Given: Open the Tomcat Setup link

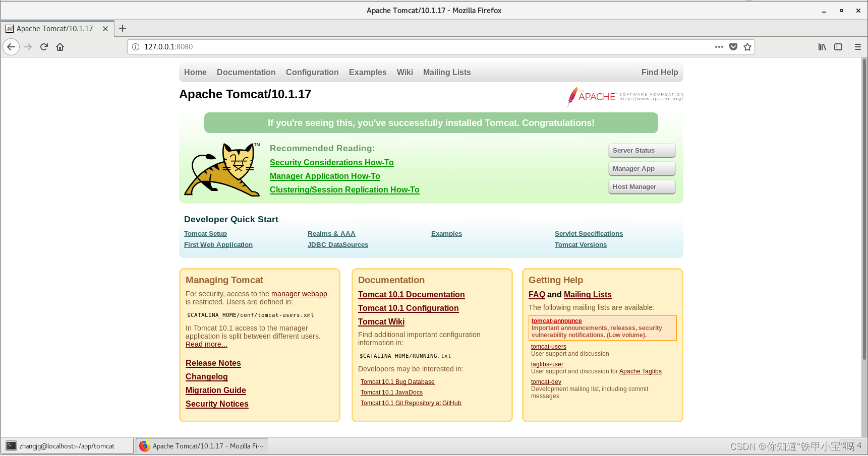Looking at the screenshot, I should click(x=205, y=233).
